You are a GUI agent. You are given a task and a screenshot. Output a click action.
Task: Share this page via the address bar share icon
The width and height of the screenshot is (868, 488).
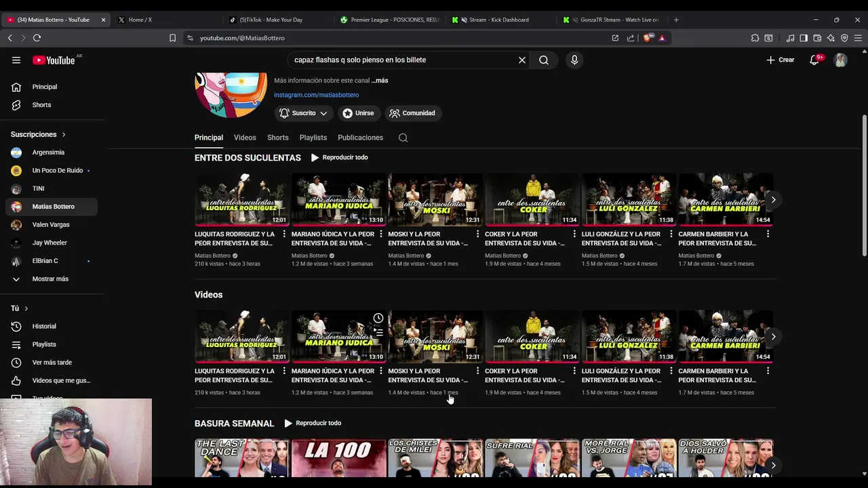[631, 38]
